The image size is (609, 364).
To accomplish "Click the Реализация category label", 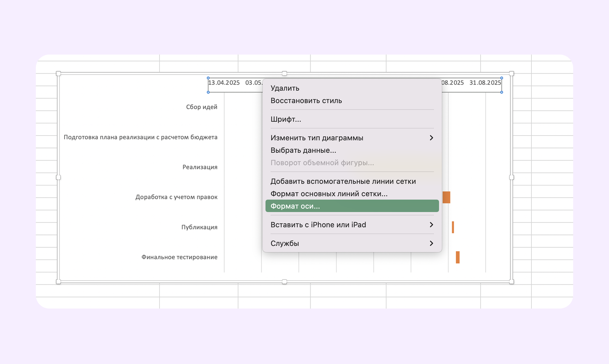I will tap(200, 167).
